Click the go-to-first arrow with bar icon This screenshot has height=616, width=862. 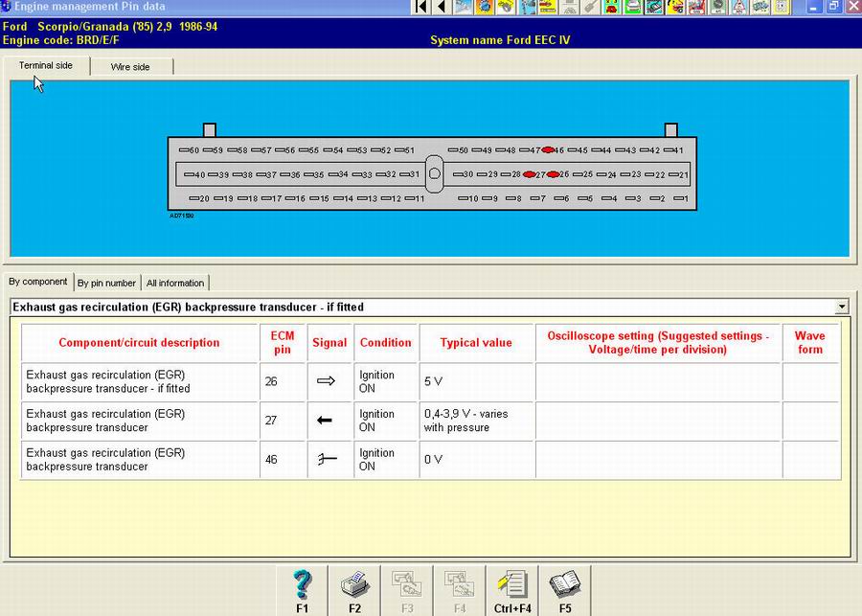pos(421,7)
